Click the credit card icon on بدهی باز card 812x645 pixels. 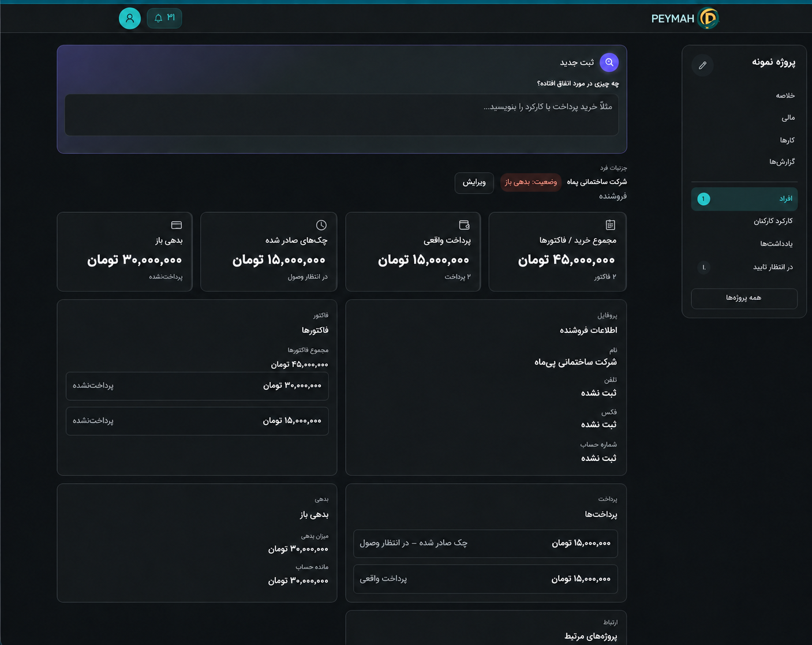(177, 225)
